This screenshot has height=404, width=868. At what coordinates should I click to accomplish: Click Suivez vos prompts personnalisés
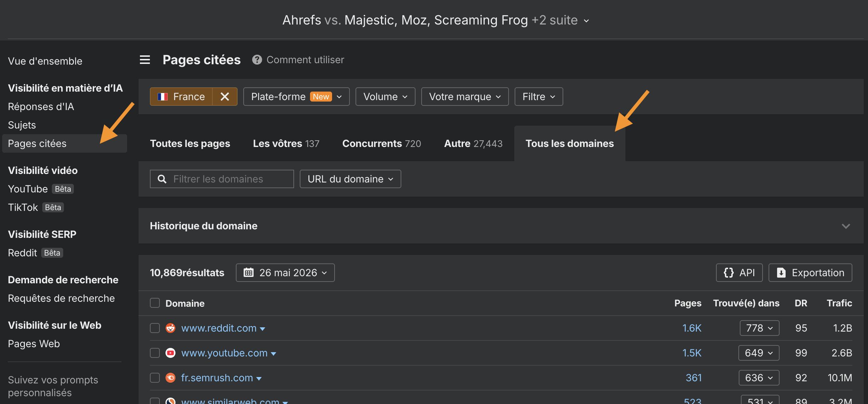53,386
